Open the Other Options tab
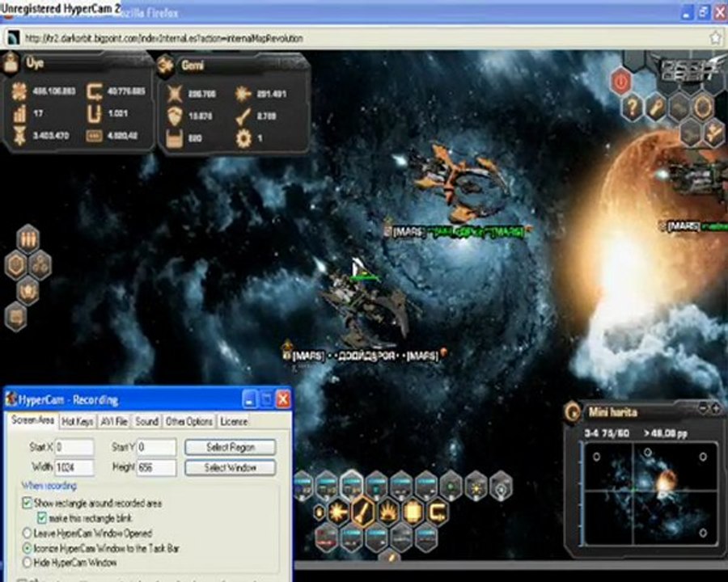 189,421
